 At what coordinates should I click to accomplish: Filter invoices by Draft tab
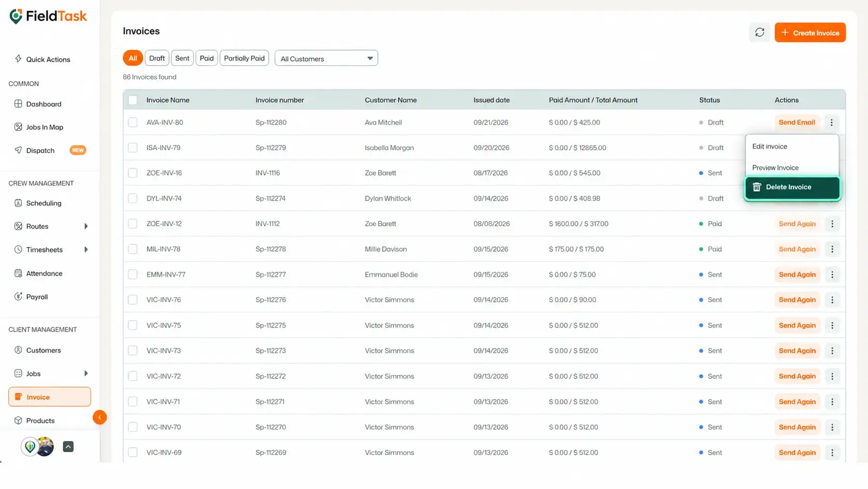click(157, 58)
